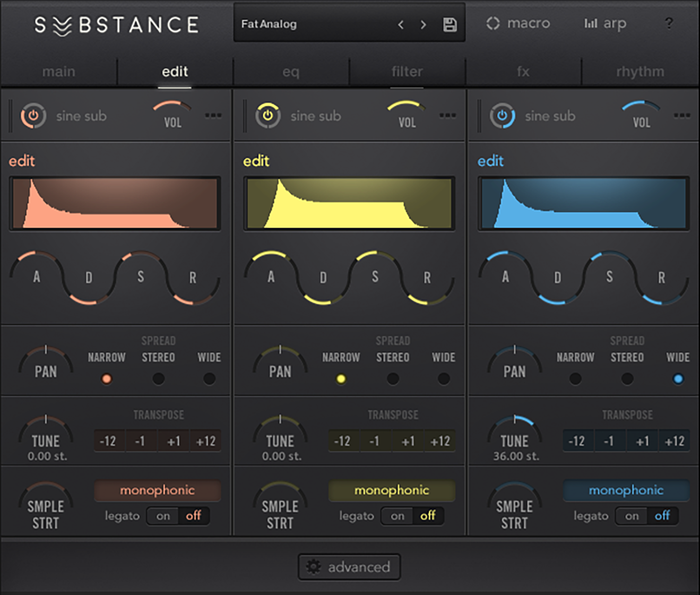Toggle power on the yellow sine sub layer
Screen dimensions: 700x595
pos(267,116)
